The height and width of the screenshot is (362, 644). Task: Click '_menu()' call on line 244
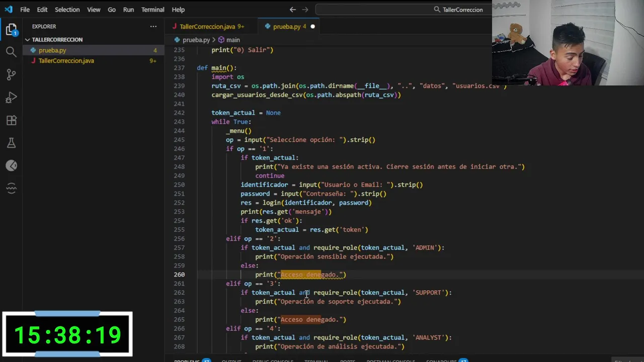pyautogui.click(x=239, y=131)
